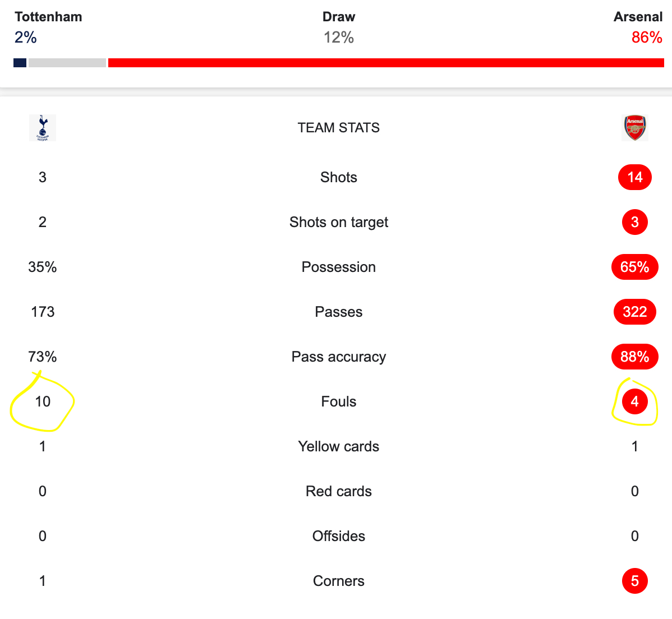This screenshot has height=619, width=672.
Task: Click Arsenal's red 5 corners badge
Action: [x=634, y=581]
